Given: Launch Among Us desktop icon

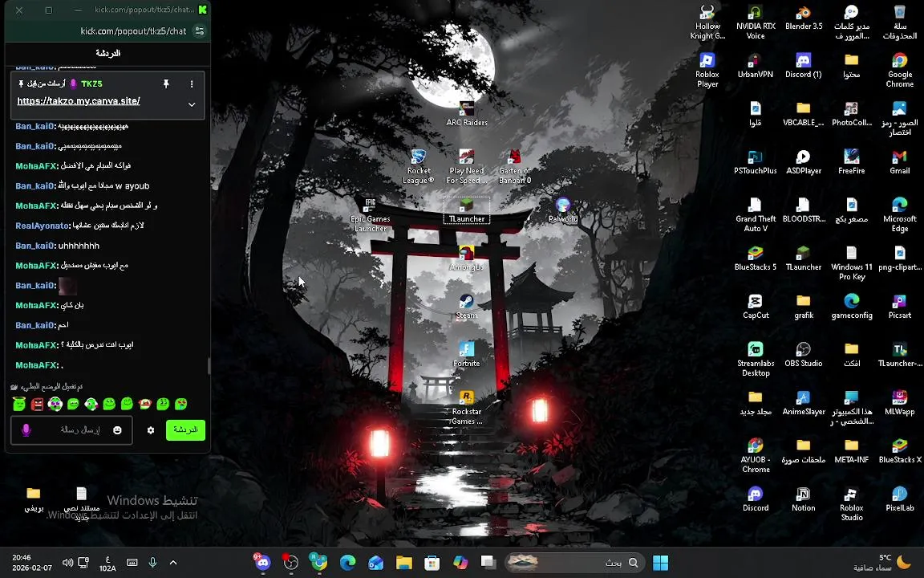Looking at the screenshot, I should [466, 258].
